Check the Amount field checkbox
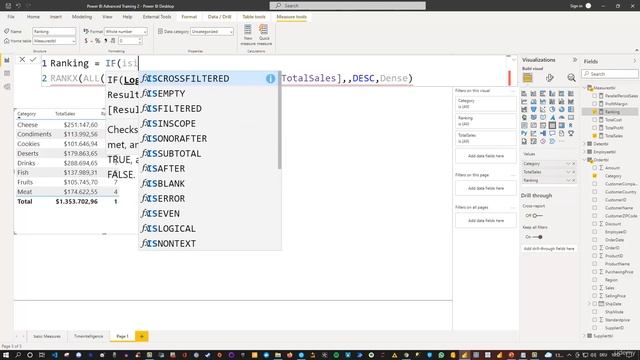 click(595, 168)
